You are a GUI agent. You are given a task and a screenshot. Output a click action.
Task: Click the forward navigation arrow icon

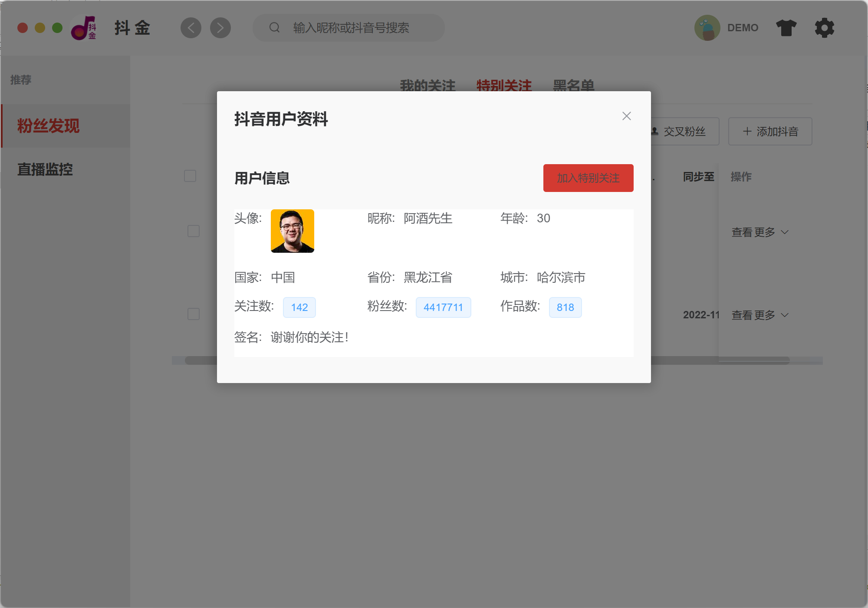tap(220, 28)
